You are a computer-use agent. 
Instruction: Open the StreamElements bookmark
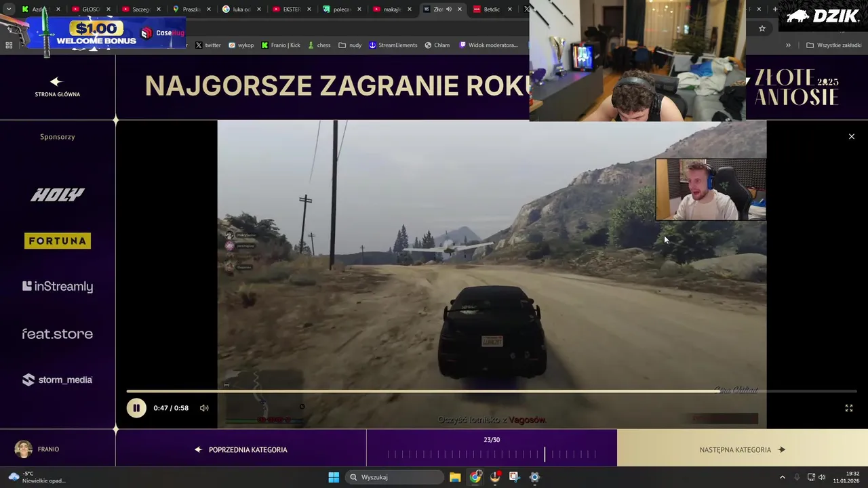click(393, 45)
